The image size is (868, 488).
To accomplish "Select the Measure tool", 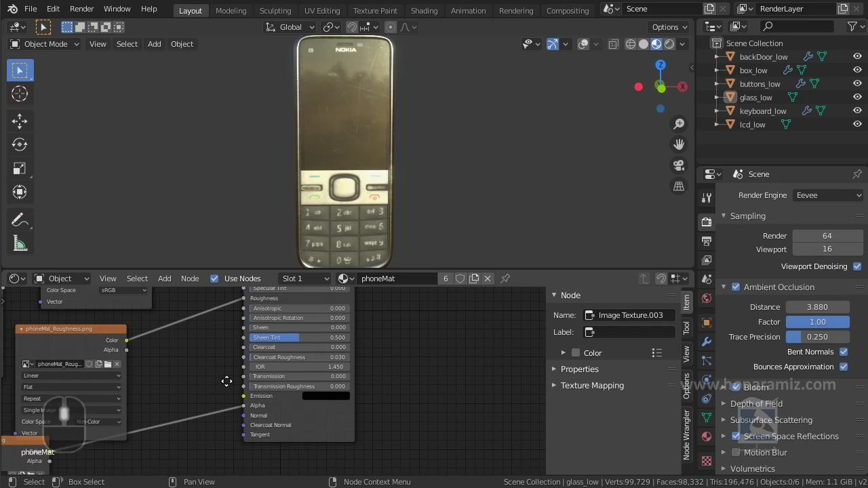I will [20, 243].
